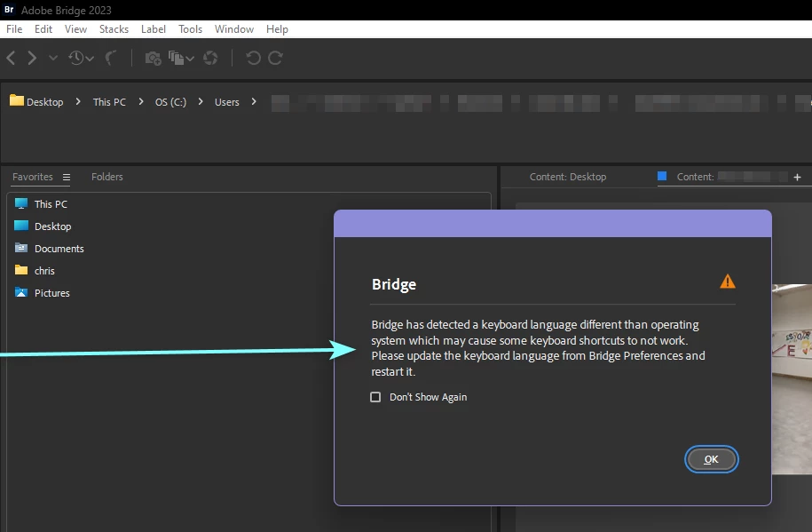Click the image thumbnail behind the dialog
812x532 pixels.
(792, 378)
